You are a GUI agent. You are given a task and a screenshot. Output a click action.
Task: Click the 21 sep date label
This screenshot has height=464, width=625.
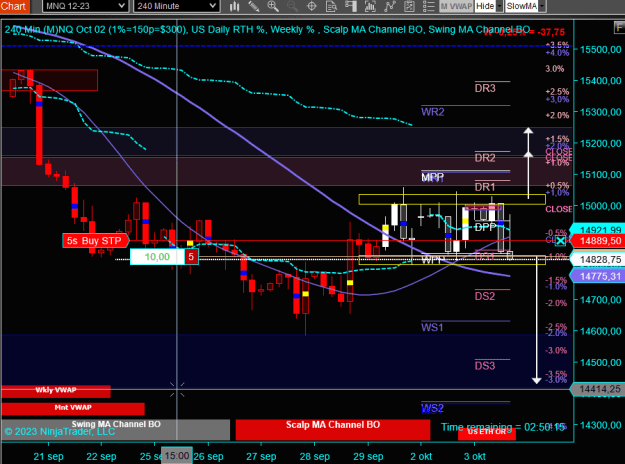(48, 456)
